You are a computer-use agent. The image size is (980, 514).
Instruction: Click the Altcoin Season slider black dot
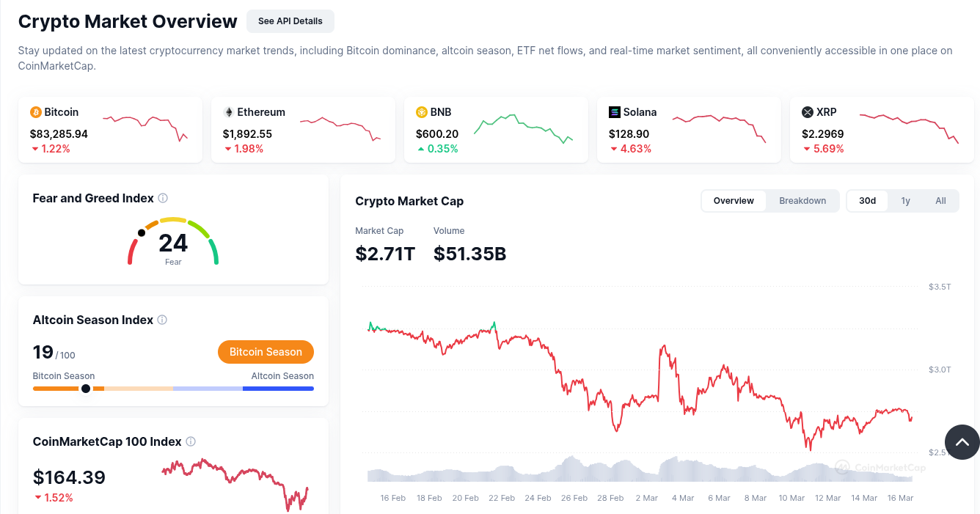click(x=86, y=389)
